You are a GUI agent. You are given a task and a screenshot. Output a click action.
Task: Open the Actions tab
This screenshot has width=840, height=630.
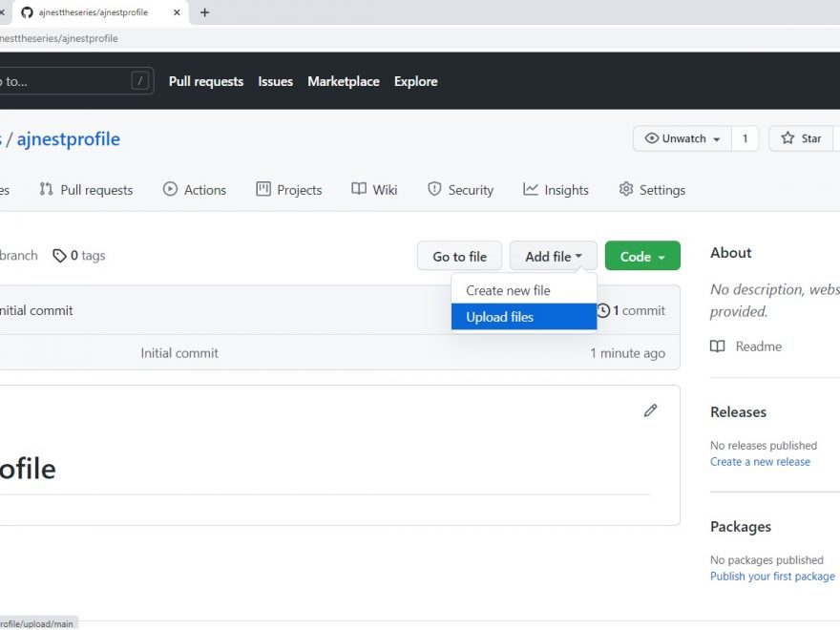tap(195, 190)
